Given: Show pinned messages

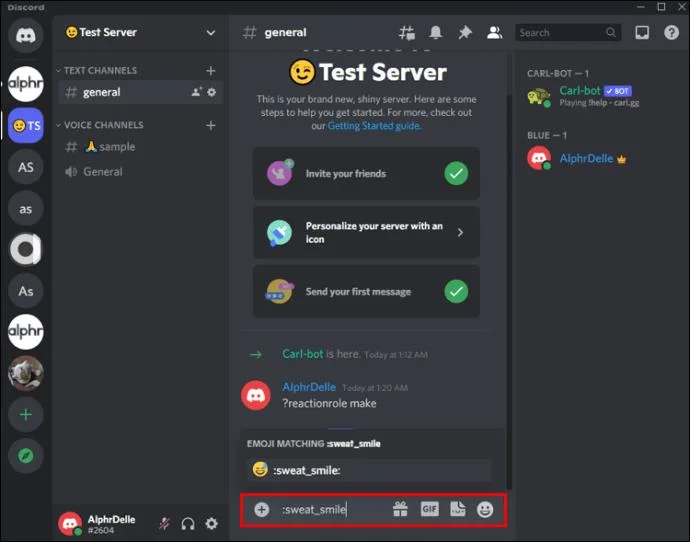Looking at the screenshot, I should [x=465, y=33].
